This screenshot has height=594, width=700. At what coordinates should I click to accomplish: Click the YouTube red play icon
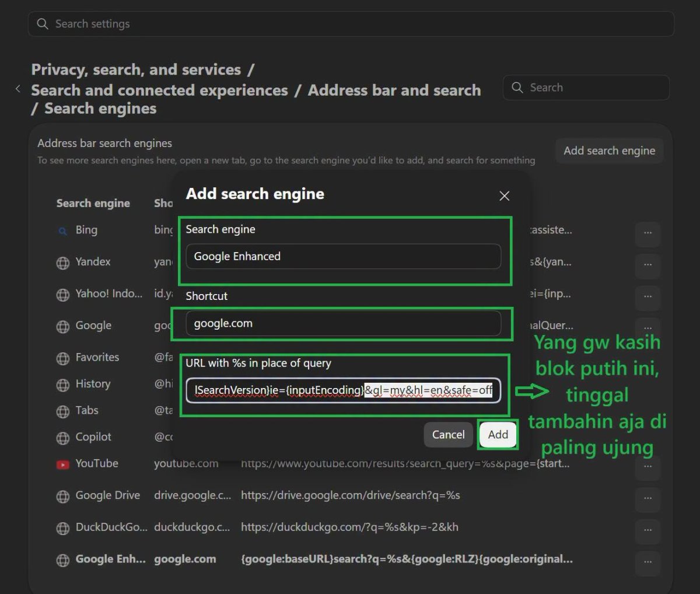(x=62, y=464)
